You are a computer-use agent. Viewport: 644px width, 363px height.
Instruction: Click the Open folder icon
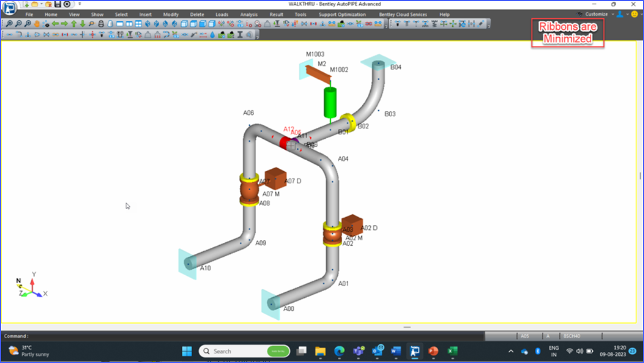pos(34,4)
